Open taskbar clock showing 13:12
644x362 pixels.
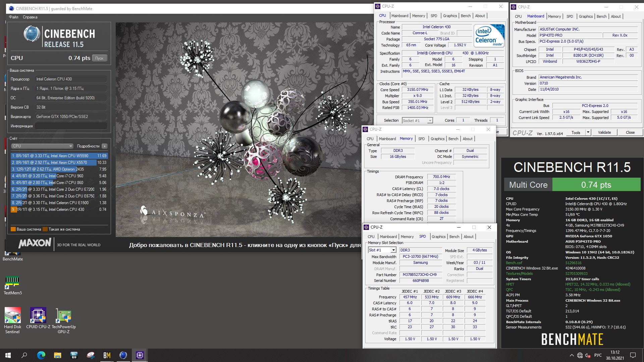615,355
